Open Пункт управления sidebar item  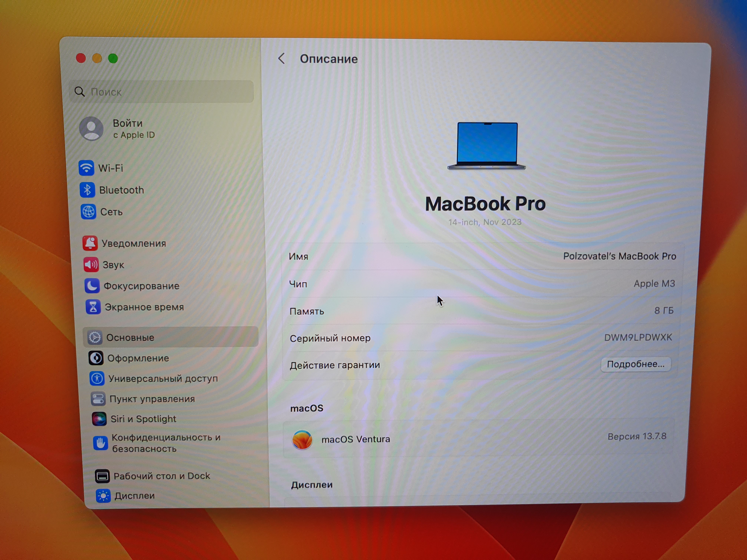152,399
